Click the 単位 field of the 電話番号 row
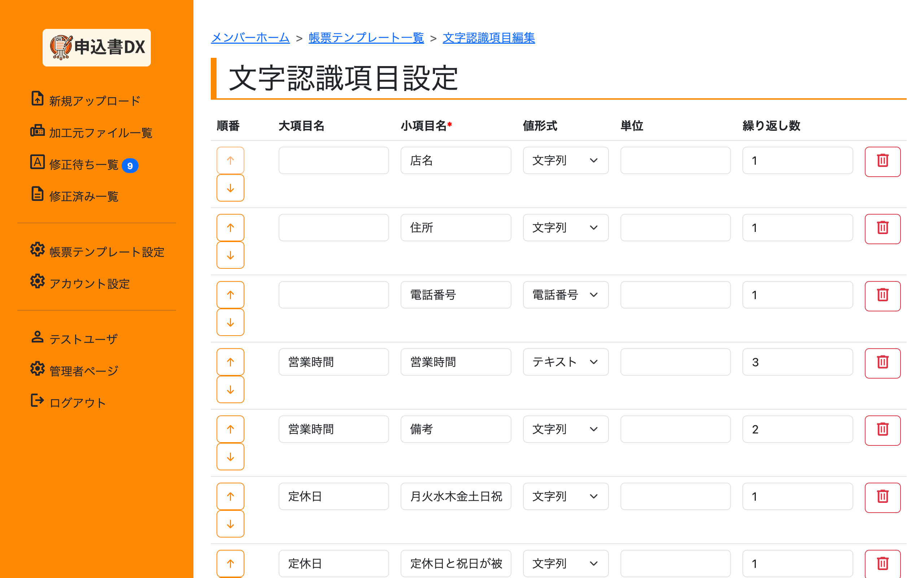The height and width of the screenshot is (578, 924). pos(675,295)
